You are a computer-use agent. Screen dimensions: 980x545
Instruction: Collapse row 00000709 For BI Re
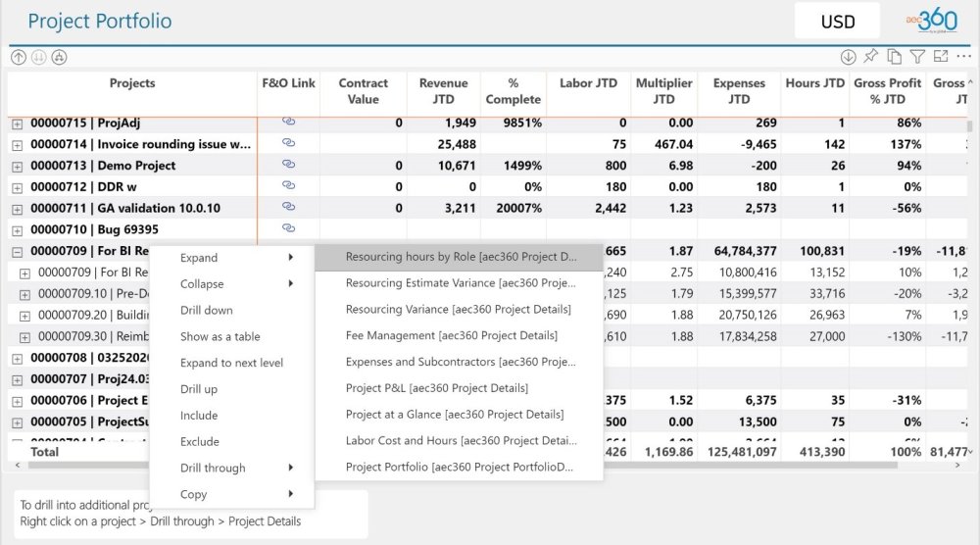click(x=17, y=252)
